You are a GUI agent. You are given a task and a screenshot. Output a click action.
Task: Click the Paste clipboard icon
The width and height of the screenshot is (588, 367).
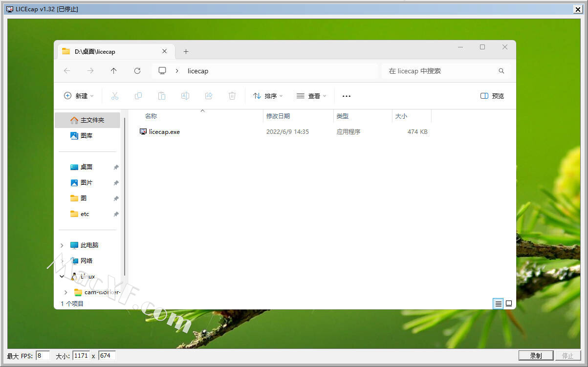click(162, 96)
